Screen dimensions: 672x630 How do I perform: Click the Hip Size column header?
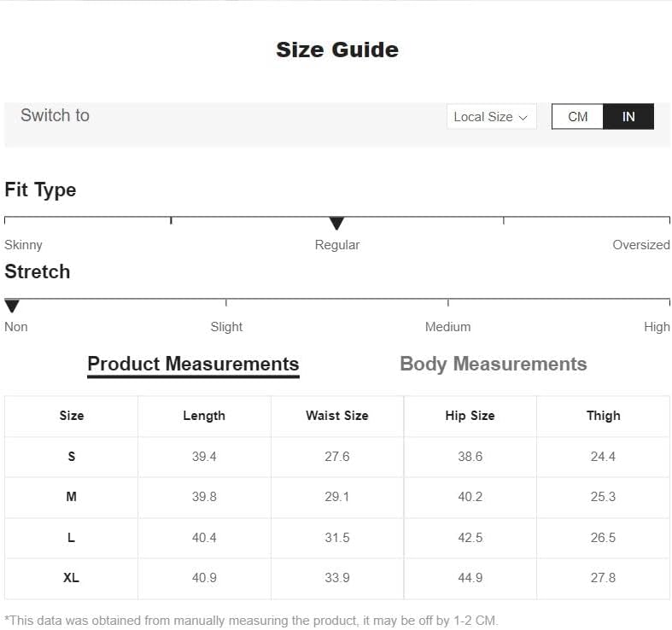point(470,416)
